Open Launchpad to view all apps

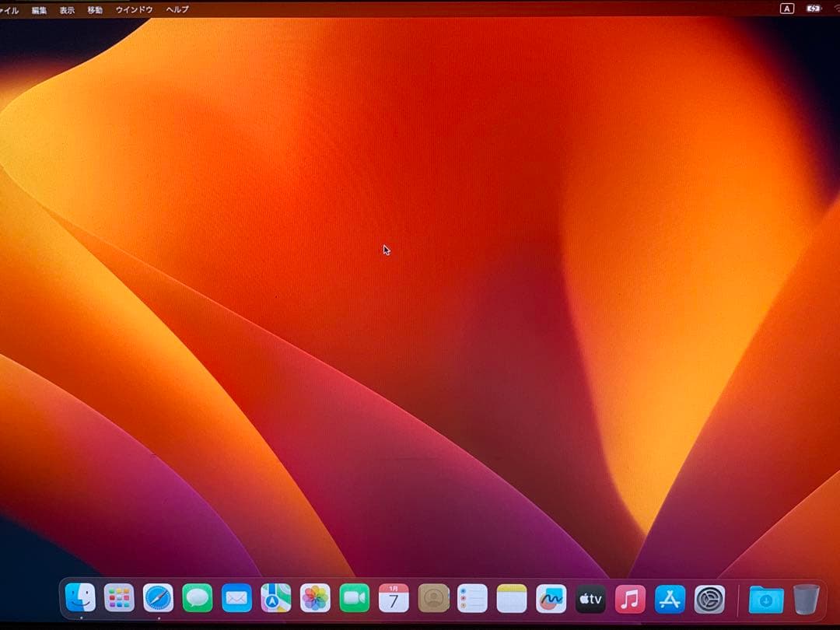coord(118,597)
